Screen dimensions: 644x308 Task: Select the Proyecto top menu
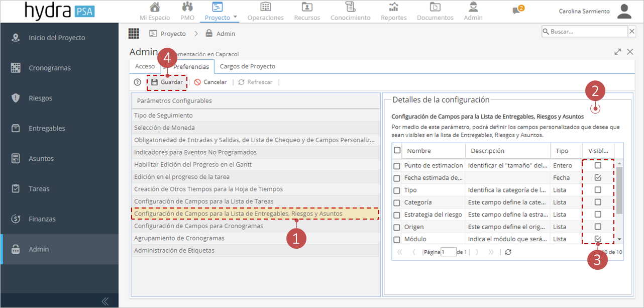(x=217, y=12)
